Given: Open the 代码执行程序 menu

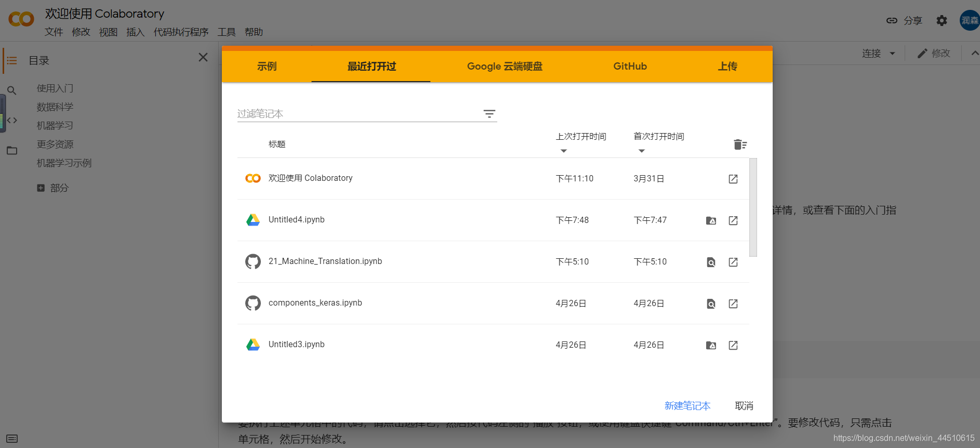Looking at the screenshot, I should 181,32.
